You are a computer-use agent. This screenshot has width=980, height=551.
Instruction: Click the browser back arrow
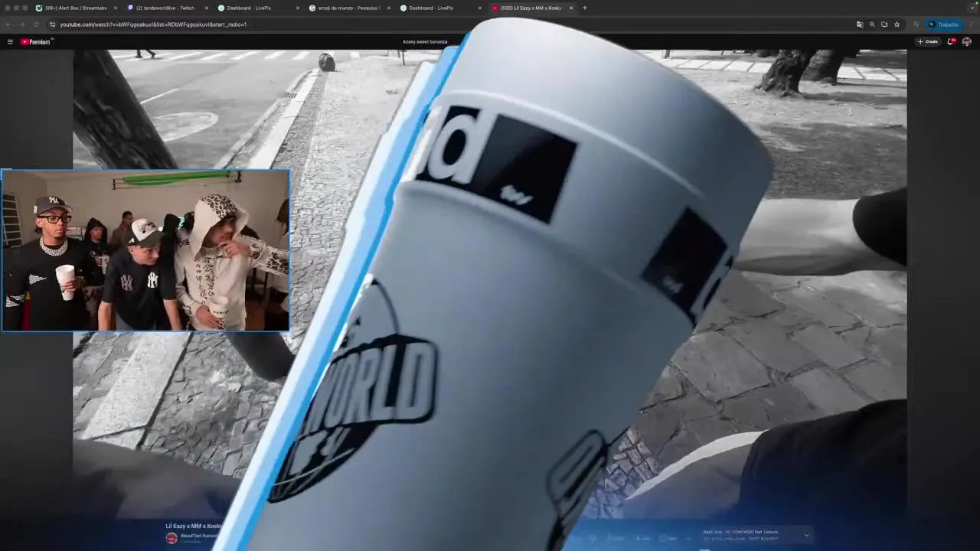point(9,24)
